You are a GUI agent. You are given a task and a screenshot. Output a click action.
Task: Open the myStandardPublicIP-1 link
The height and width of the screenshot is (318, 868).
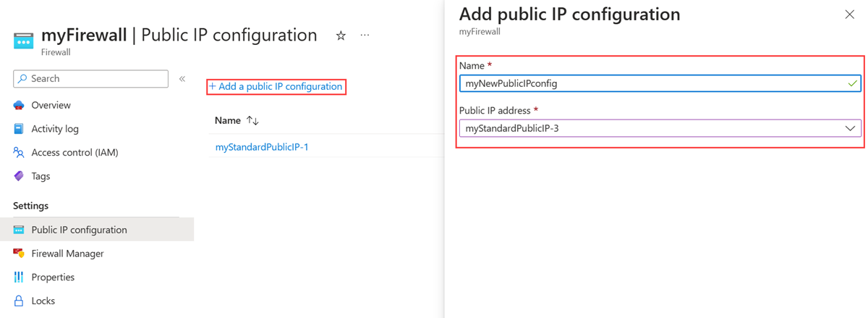(262, 147)
